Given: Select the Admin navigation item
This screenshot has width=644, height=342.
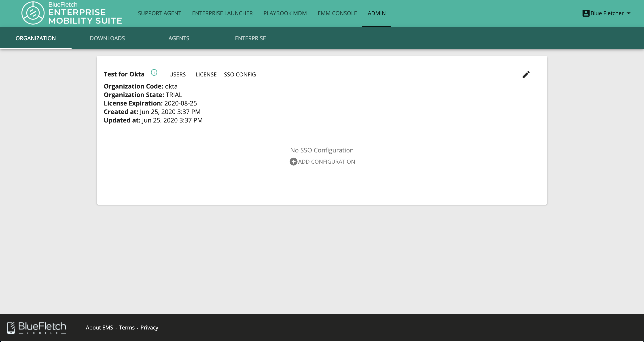Looking at the screenshot, I should coord(377,13).
